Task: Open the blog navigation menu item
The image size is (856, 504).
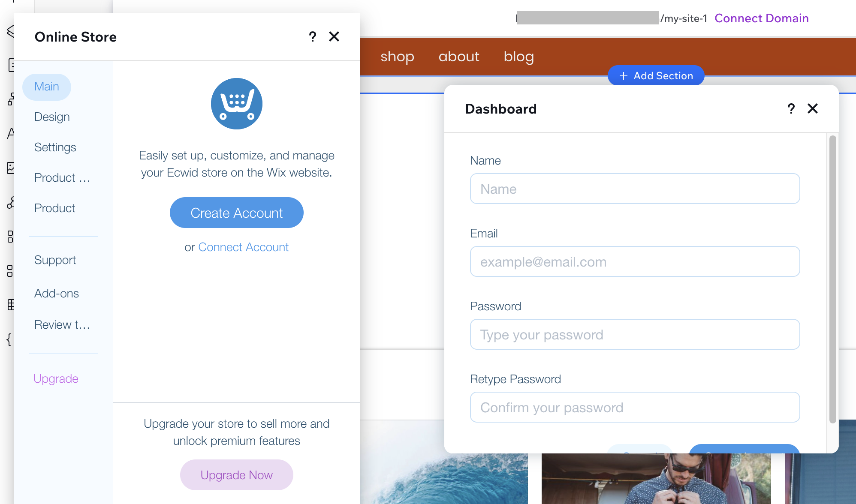Action: point(519,57)
